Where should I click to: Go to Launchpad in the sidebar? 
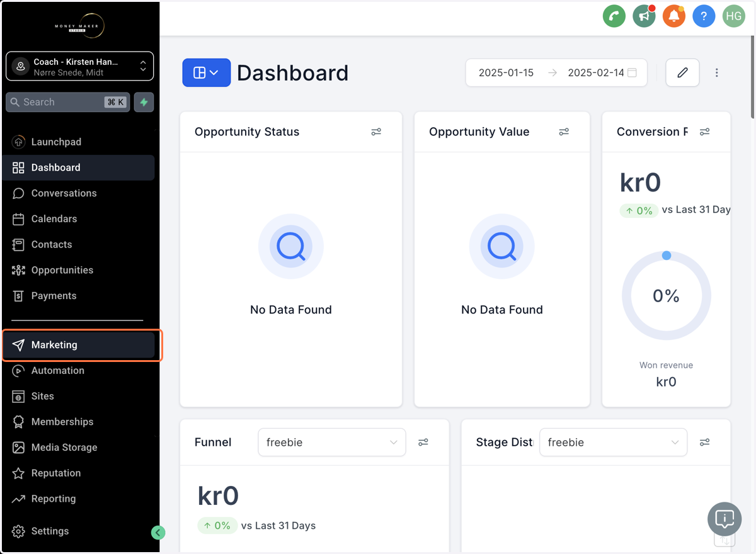pyautogui.click(x=79, y=142)
